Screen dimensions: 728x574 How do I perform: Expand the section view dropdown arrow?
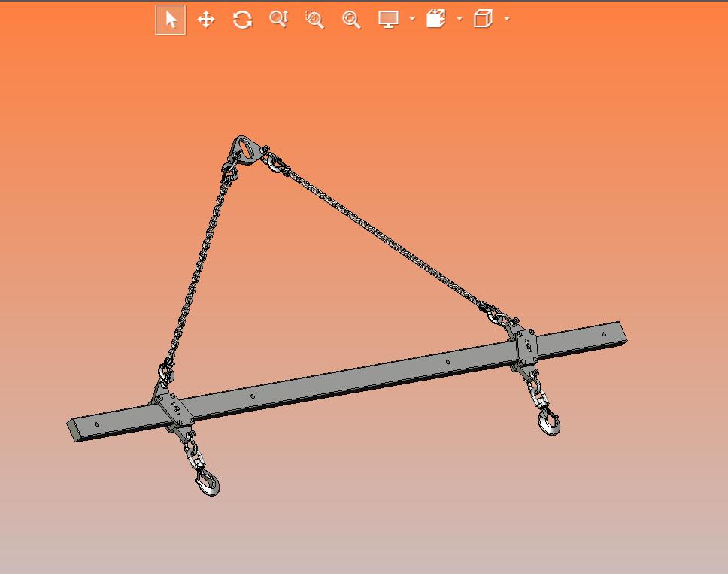click(460, 19)
